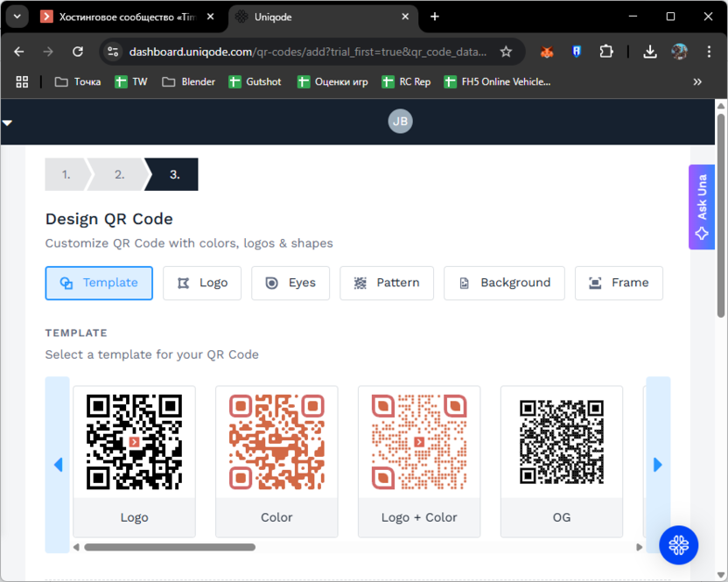Open Chrome's three-dot menu
The image size is (728, 582).
(x=710, y=53)
